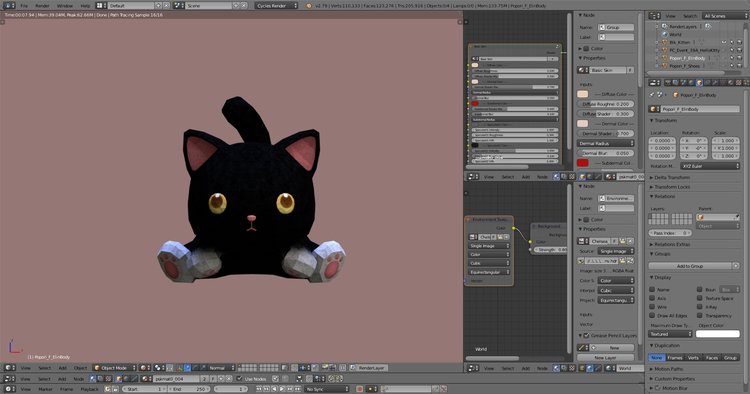This screenshot has width=750, height=394.
Task: Click the pivot point icon in 3D header
Action: pos(159,368)
